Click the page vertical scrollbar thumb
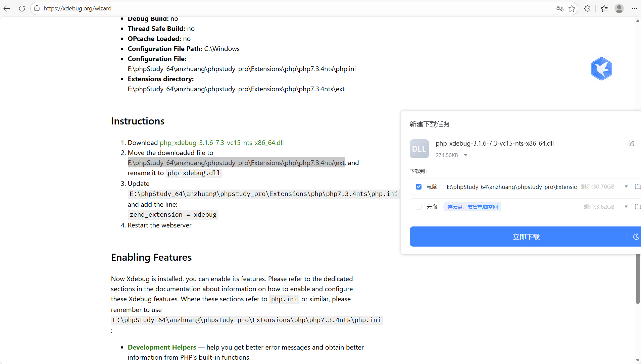 click(x=638, y=278)
